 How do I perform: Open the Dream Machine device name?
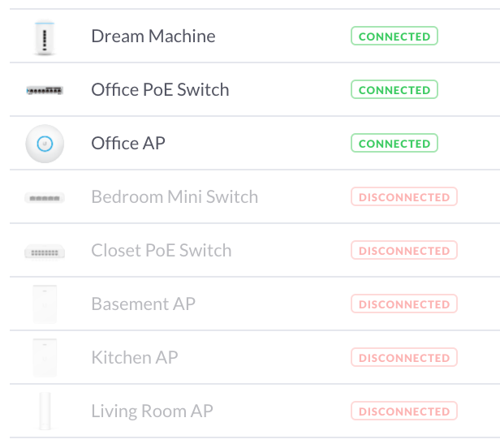pyautogui.click(x=153, y=36)
